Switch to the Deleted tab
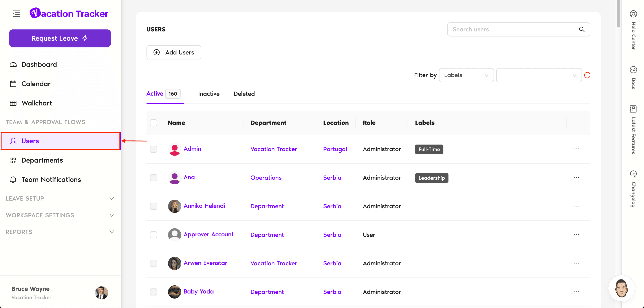Screen dimensions: 644x308 pyautogui.click(x=244, y=94)
